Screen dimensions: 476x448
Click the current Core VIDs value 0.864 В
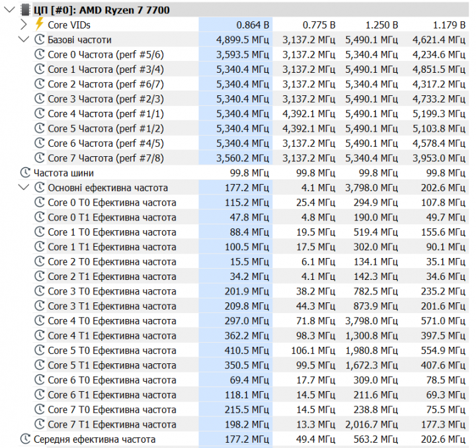(x=253, y=25)
